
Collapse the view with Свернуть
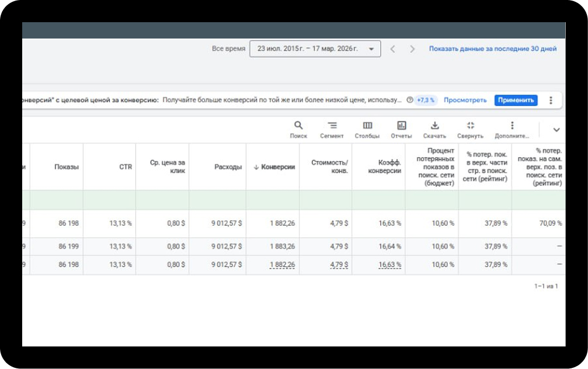471,126
